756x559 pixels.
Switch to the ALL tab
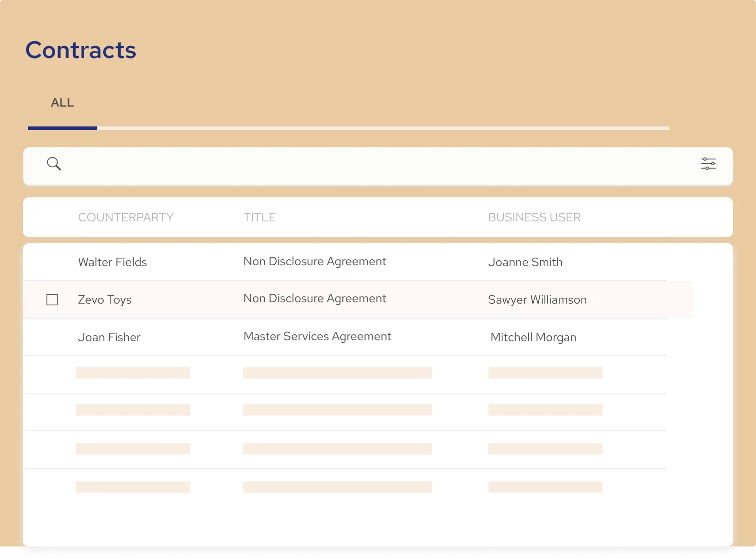pos(63,103)
